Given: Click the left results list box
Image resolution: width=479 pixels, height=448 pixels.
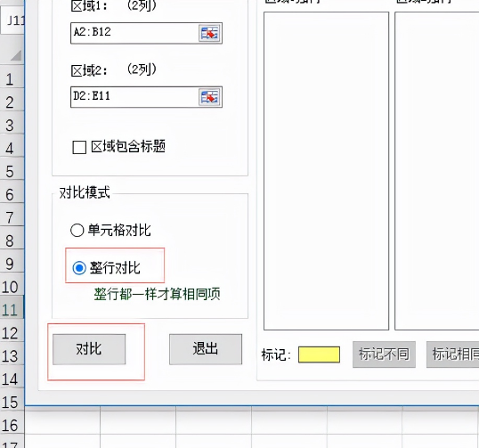Looking at the screenshot, I should coord(326,171).
